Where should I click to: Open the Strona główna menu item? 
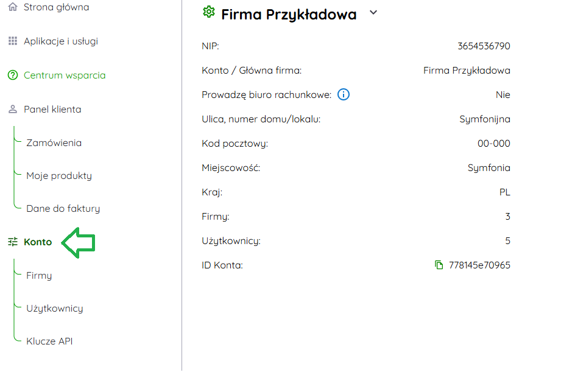tap(56, 7)
